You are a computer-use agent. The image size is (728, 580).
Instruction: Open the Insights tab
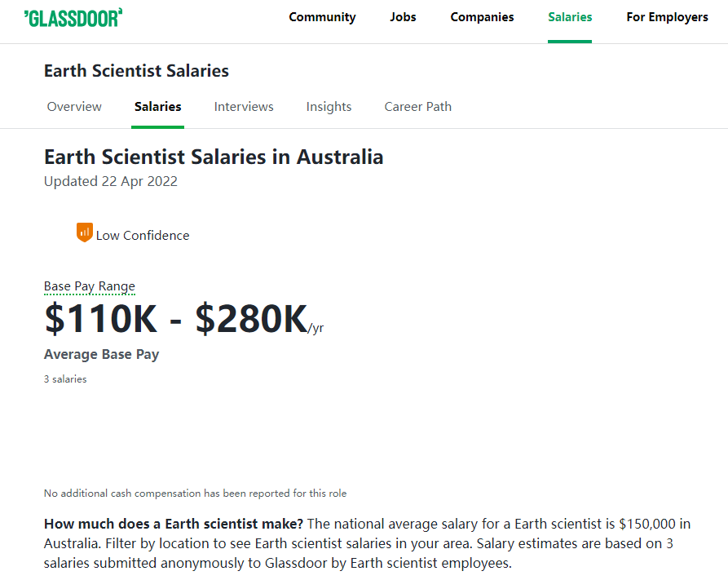[329, 107]
